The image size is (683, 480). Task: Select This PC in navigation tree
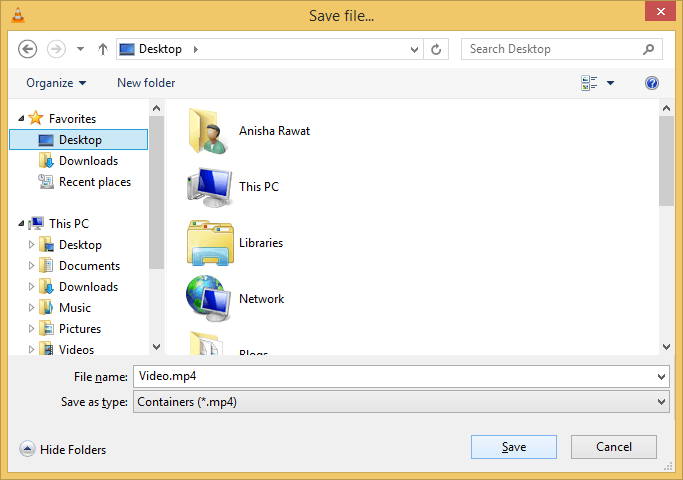pos(69,223)
